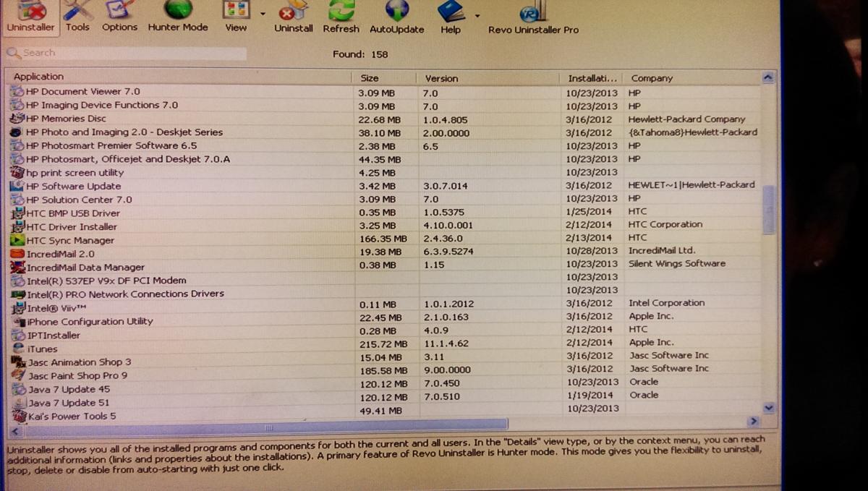This screenshot has width=868, height=491.
Task: Sort by the Version column header
Action: coord(488,78)
